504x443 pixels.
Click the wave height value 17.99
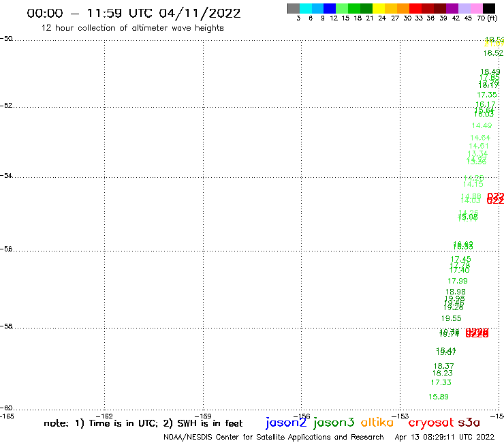[458, 281]
